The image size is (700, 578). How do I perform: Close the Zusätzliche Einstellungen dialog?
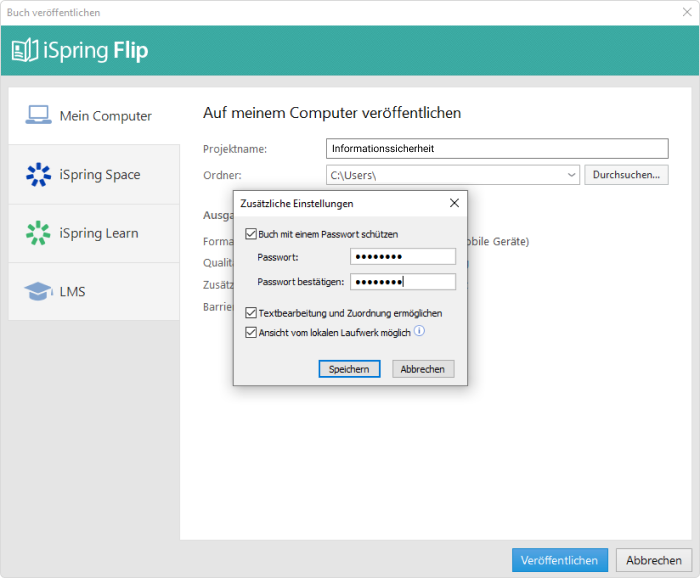coord(454,203)
